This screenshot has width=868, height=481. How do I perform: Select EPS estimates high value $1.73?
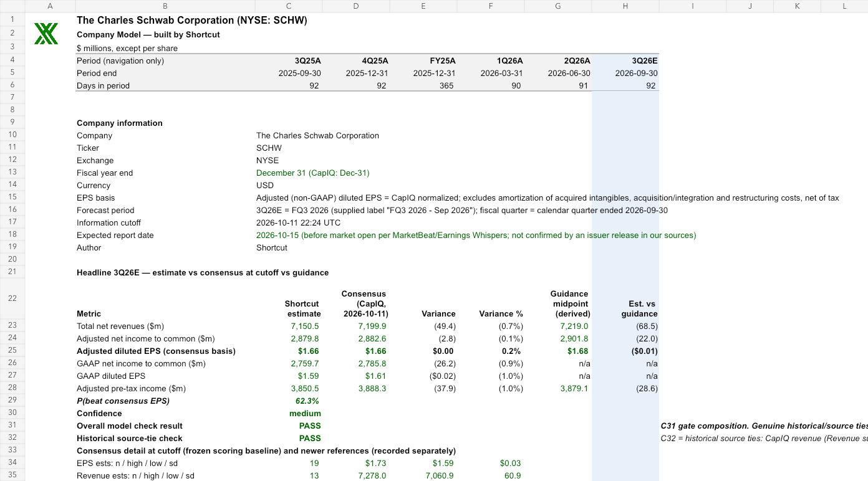click(376, 463)
